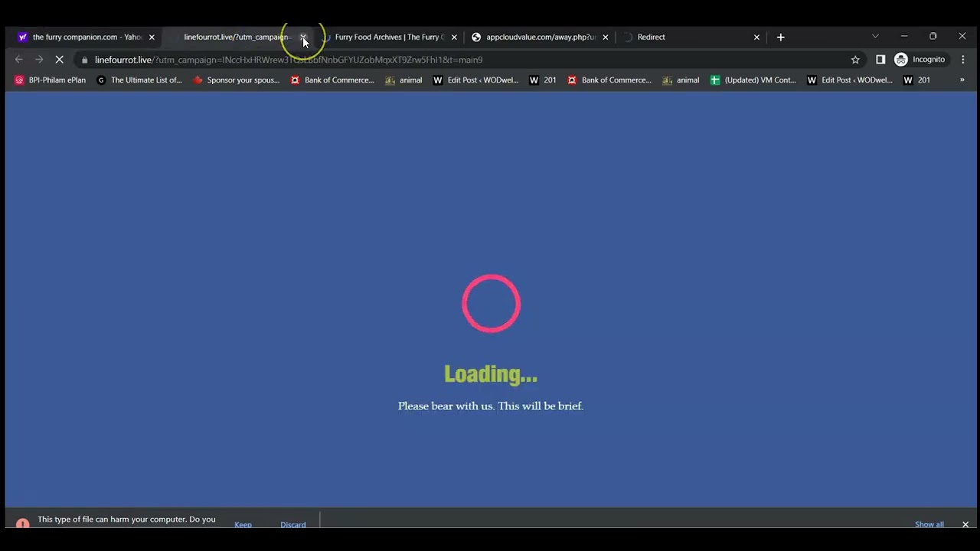Open a new tab with plus button
The height and width of the screenshot is (551, 980).
click(x=780, y=37)
